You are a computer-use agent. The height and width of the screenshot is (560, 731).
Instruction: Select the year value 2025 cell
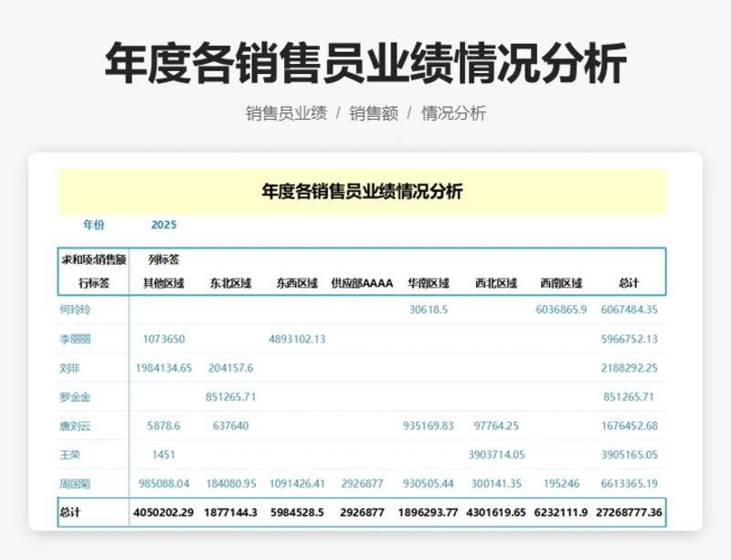click(164, 225)
